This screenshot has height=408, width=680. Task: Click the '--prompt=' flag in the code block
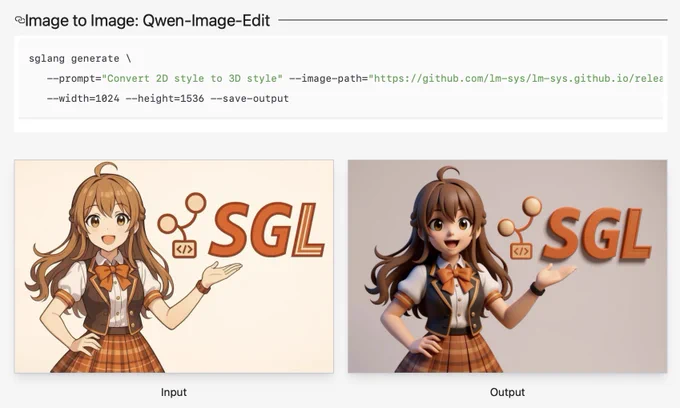[74, 78]
